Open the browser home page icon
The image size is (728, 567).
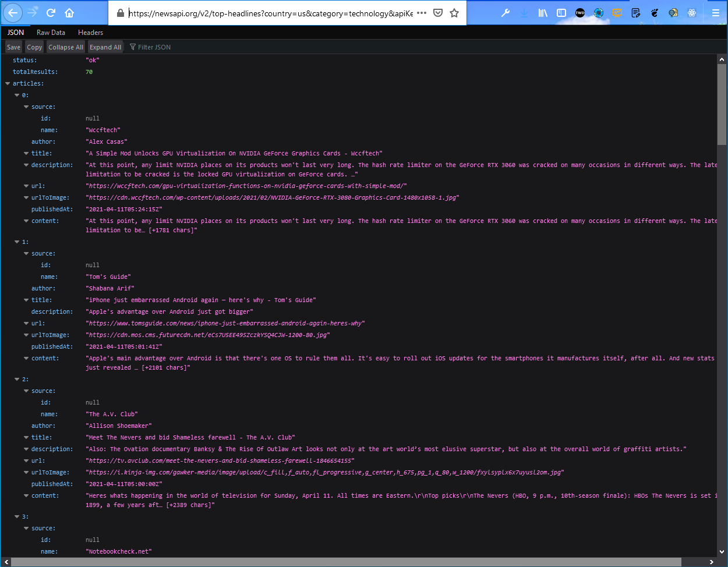coord(69,12)
